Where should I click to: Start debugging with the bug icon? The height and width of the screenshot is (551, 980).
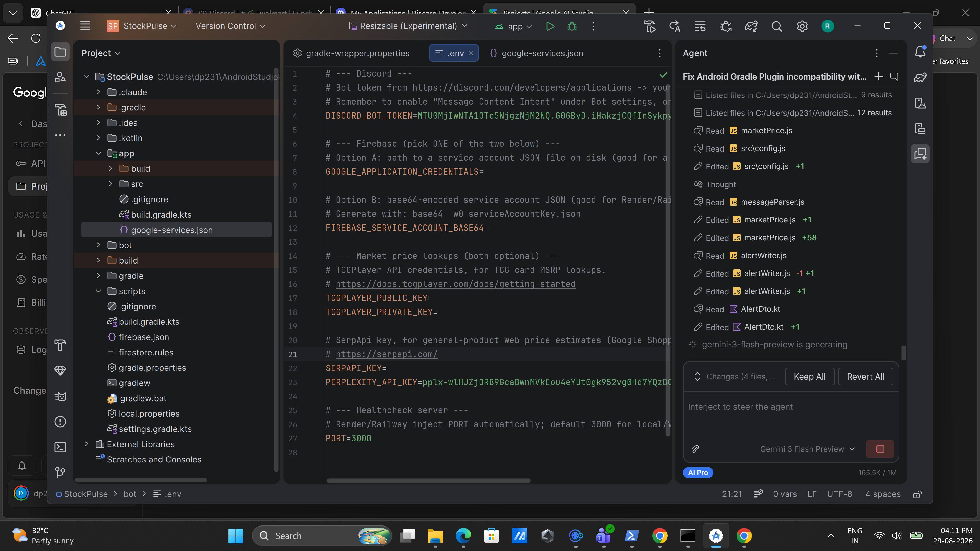pyautogui.click(x=572, y=26)
